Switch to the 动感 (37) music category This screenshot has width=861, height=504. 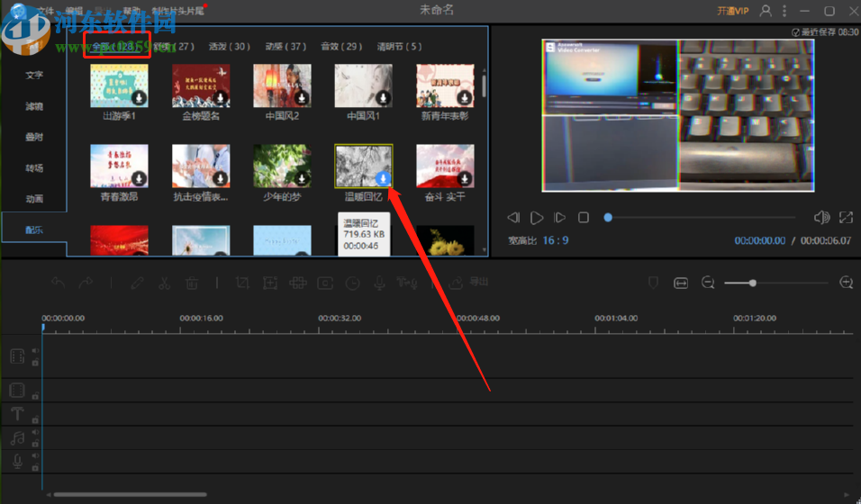click(x=285, y=47)
